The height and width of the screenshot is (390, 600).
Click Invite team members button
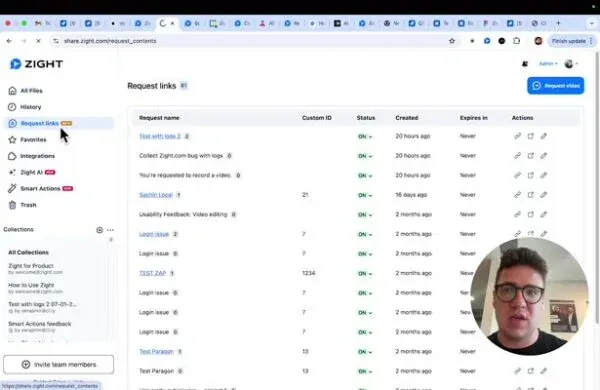59,364
